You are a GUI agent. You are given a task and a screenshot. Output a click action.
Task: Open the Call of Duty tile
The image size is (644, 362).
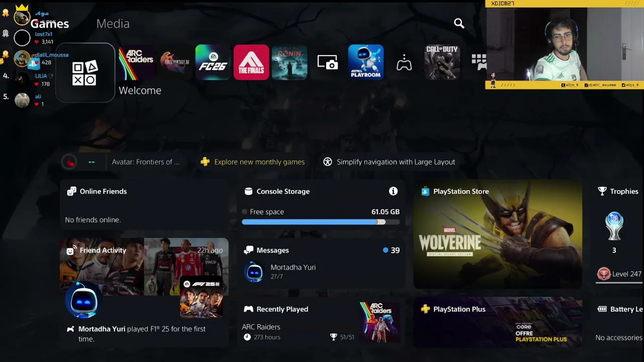click(x=442, y=62)
